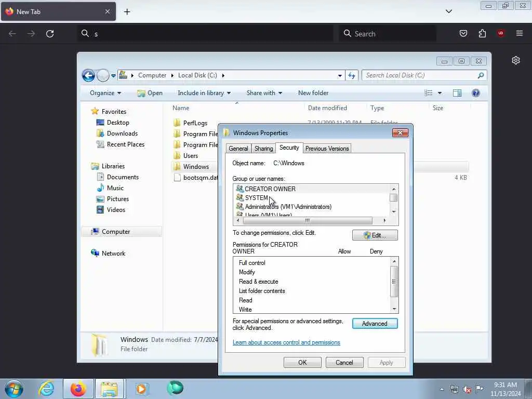Image resolution: width=532 pixels, height=399 pixels.
Task: Open the view options dropdown arrow
Action: click(x=440, y=93)
